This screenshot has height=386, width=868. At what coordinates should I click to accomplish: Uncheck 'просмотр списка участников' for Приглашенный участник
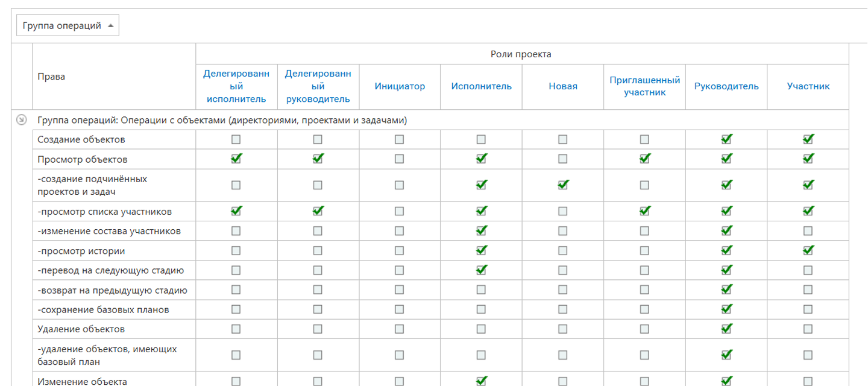click(x=644, y=211)
